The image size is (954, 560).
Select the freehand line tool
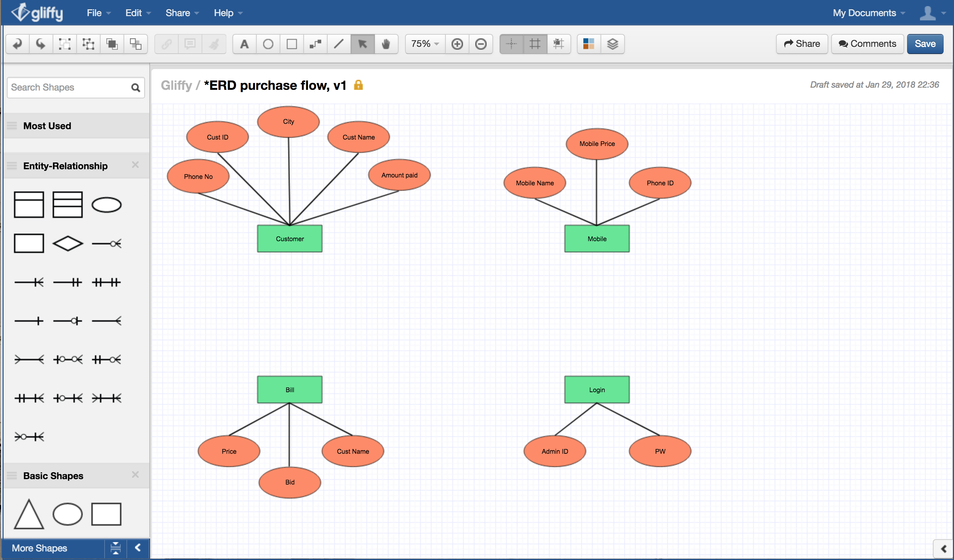pos(340,43)
